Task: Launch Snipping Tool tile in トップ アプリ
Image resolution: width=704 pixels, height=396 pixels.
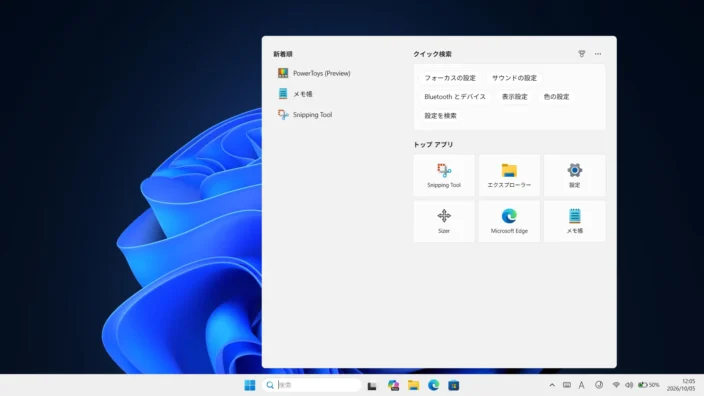Action: click(x=444, y=176)
